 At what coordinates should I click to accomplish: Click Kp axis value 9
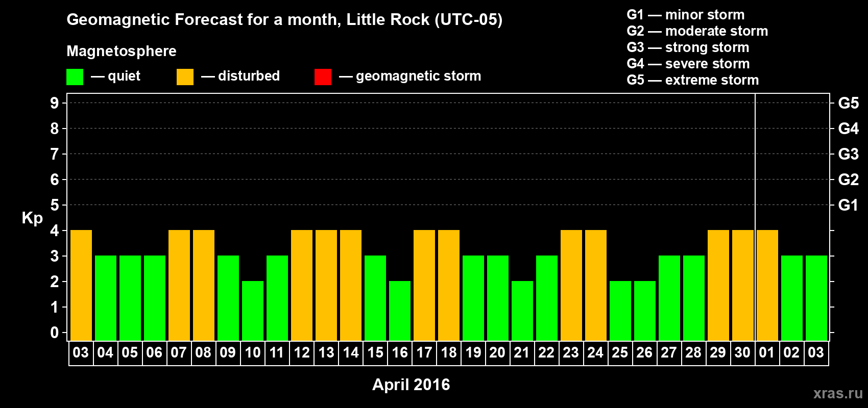[55, 103]
